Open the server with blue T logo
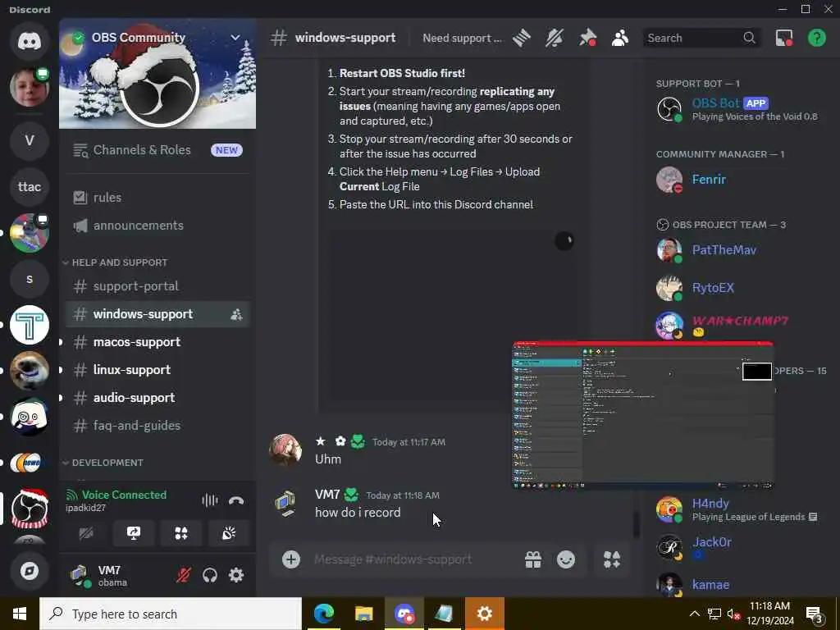 [30, 325]
